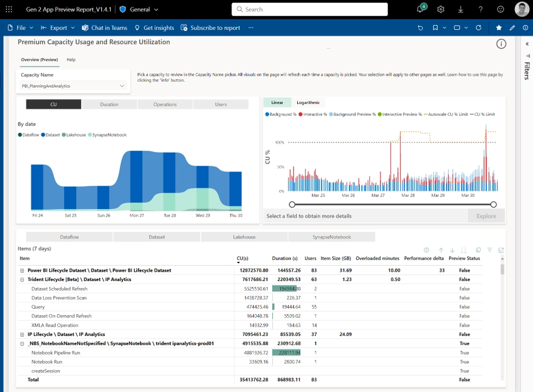The image size is (533, 392).
Task: Collapse the Filters pane arrow
Action: 527,44
